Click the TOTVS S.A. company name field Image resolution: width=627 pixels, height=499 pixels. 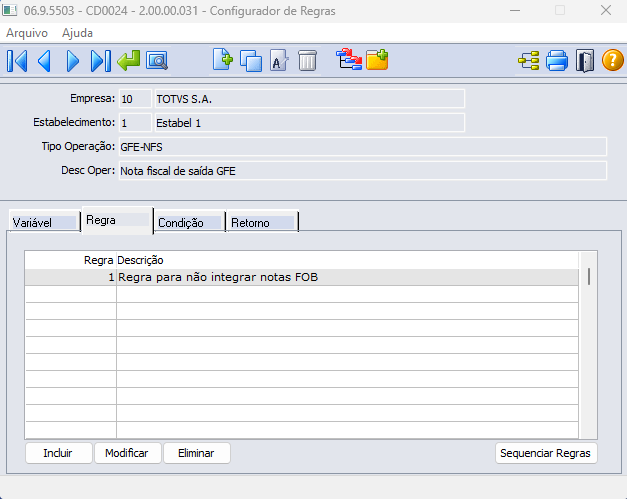tap(310, 99)
